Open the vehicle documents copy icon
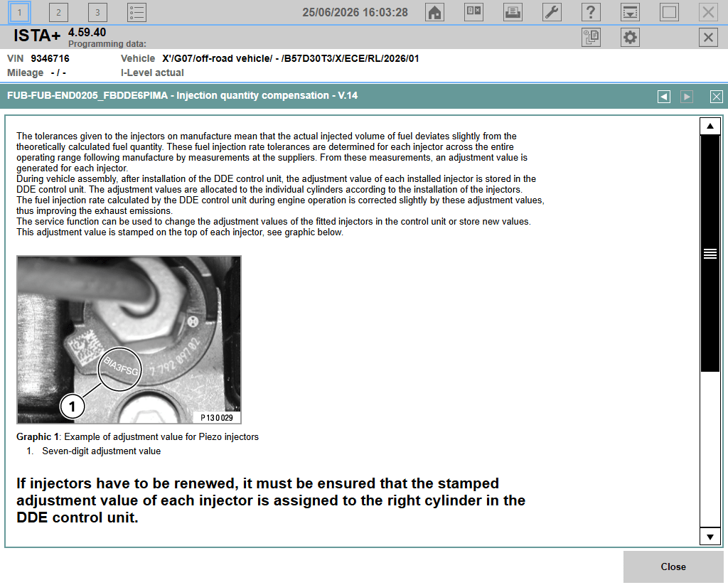 tap(591, 37)
